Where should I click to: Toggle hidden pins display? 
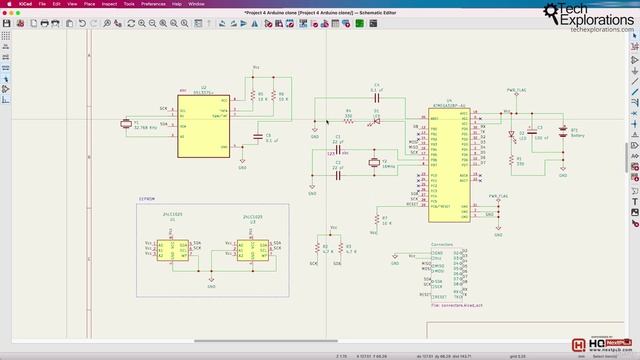[x=6, y=89]
